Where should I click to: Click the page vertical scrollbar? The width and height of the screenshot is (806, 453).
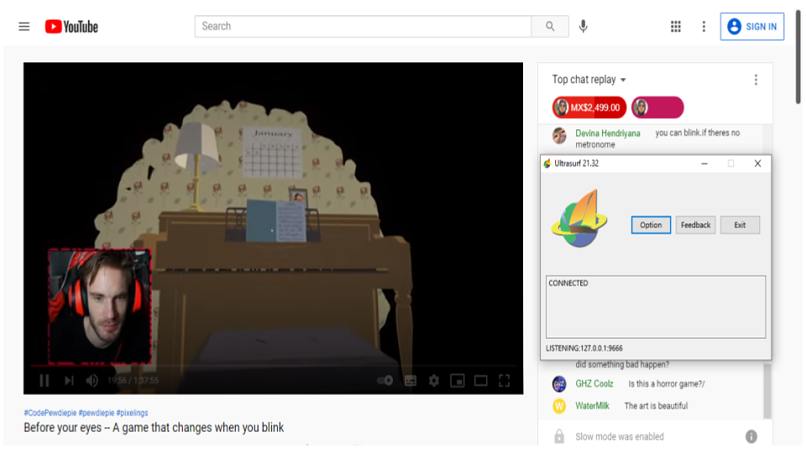click(x=798, y=57)
